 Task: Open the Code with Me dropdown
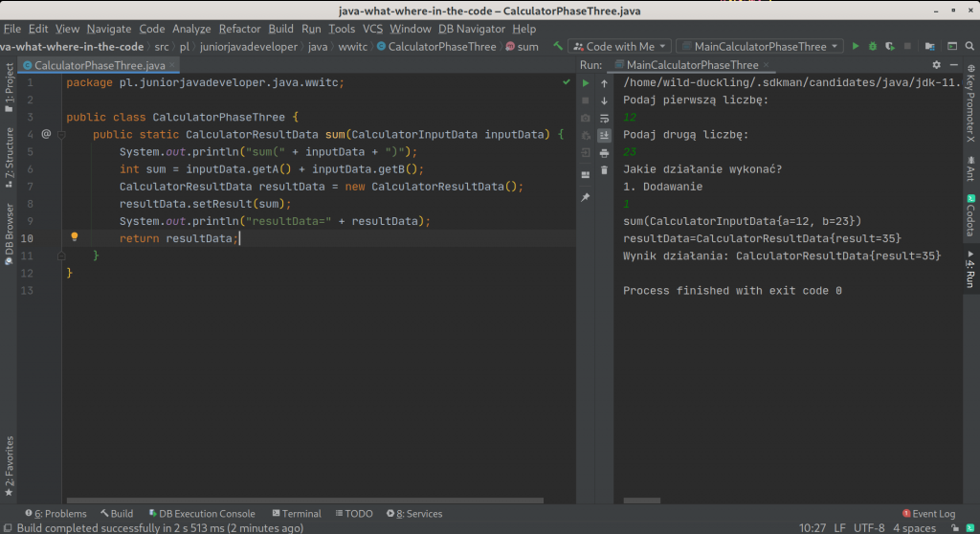coord(618,46)
